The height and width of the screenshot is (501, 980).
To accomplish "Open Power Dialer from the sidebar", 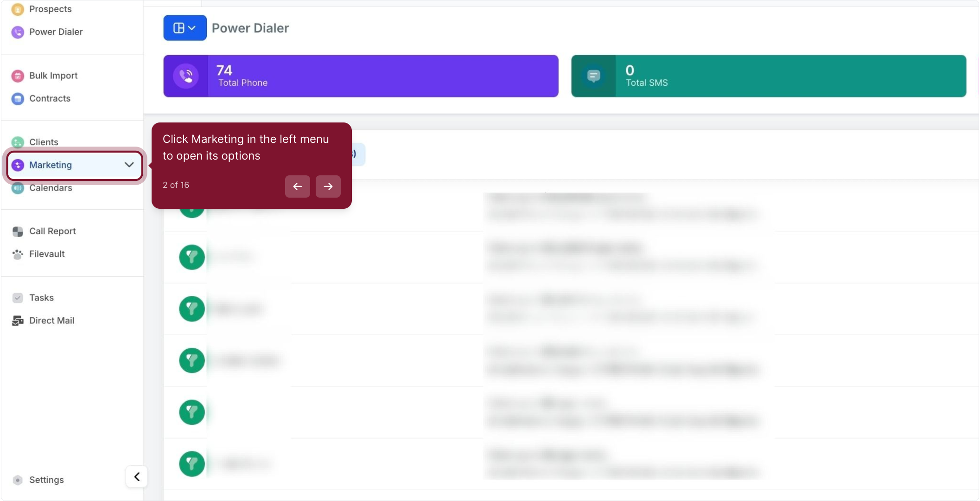I will click(56, 32).
